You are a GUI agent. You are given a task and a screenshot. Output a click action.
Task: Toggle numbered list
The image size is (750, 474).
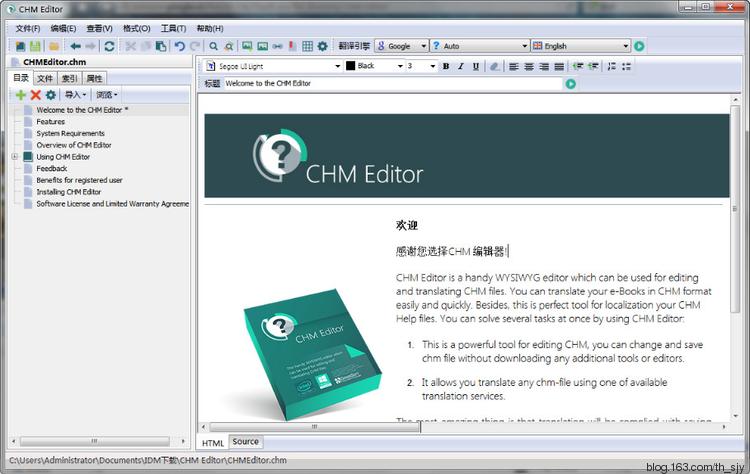(x=611, y=66)
